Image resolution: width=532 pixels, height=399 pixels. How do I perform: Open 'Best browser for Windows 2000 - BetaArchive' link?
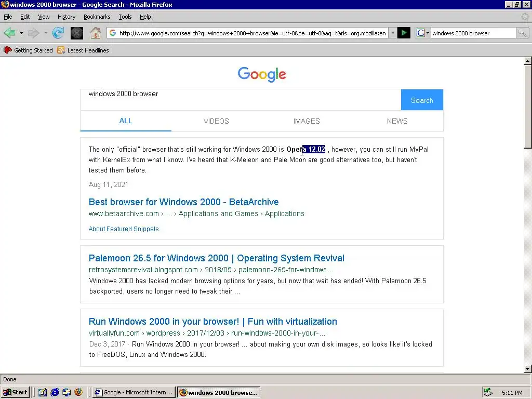pyautogui.click(x=183, y=202)
